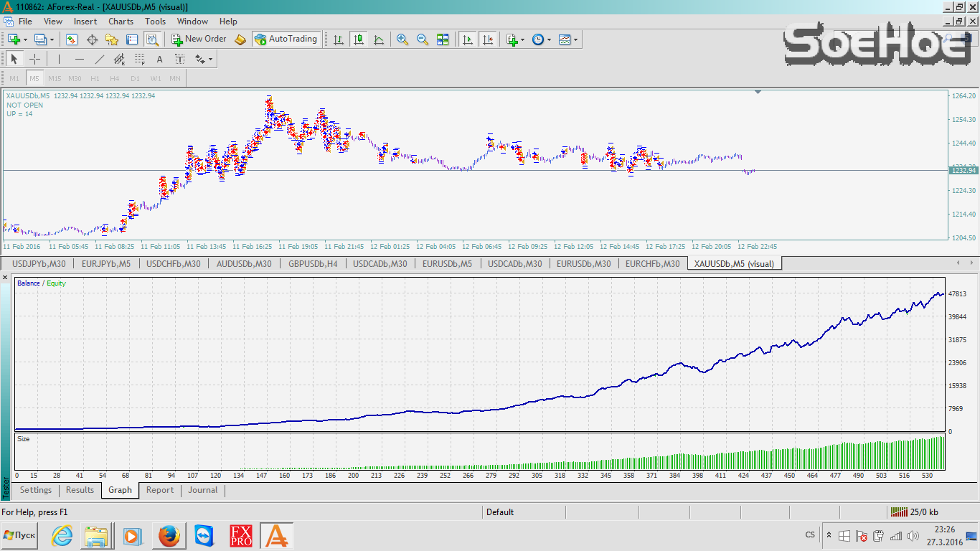980x551 pixels.
Task: Select the M5 timeframe button
Action: [34, 78]
